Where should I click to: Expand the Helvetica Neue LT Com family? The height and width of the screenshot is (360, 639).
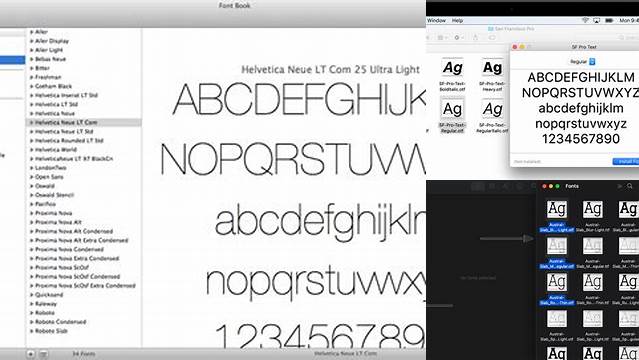click(31, 122)
